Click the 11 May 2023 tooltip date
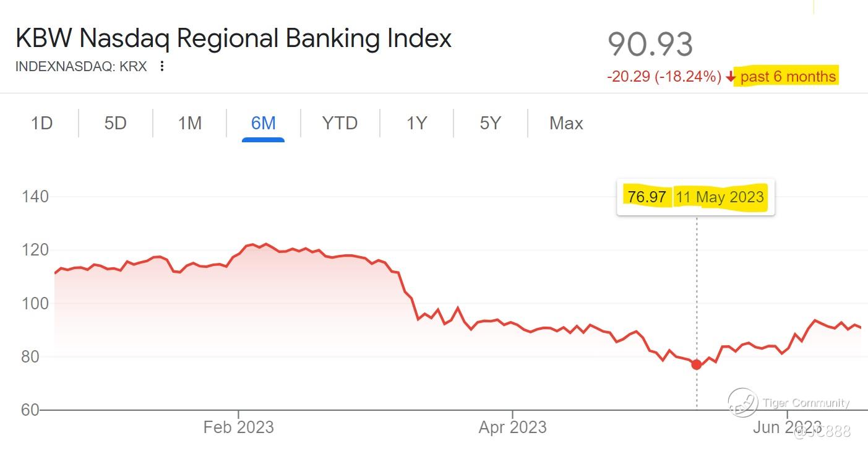The image size is (868, 451). (x=720, y=197)
